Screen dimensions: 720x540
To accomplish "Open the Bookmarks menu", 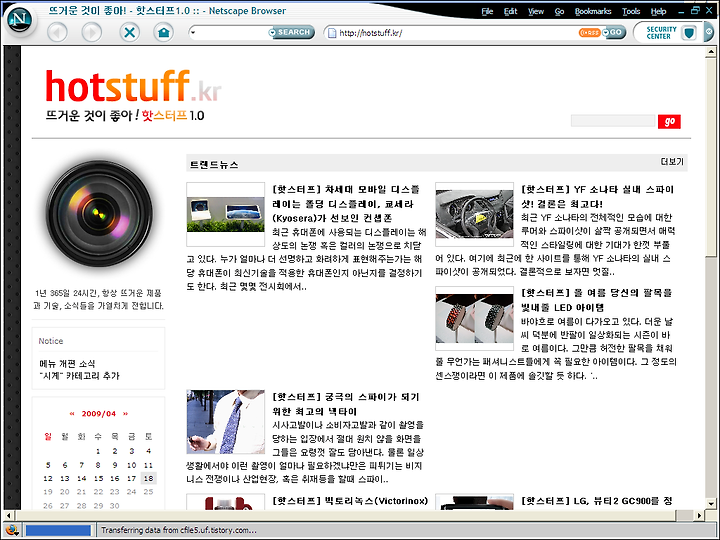I will click(593, 11).
